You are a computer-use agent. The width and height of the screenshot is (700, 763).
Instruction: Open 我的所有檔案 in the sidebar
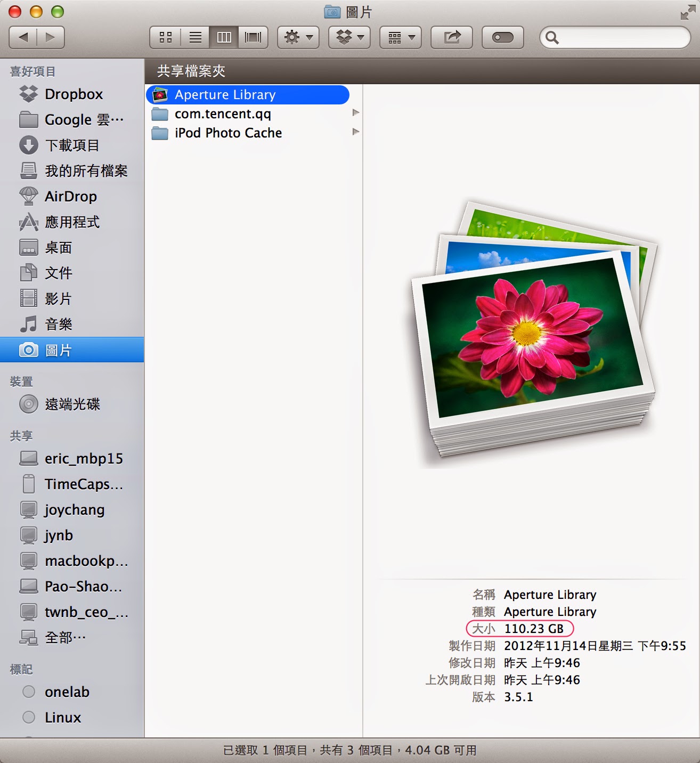72,171
